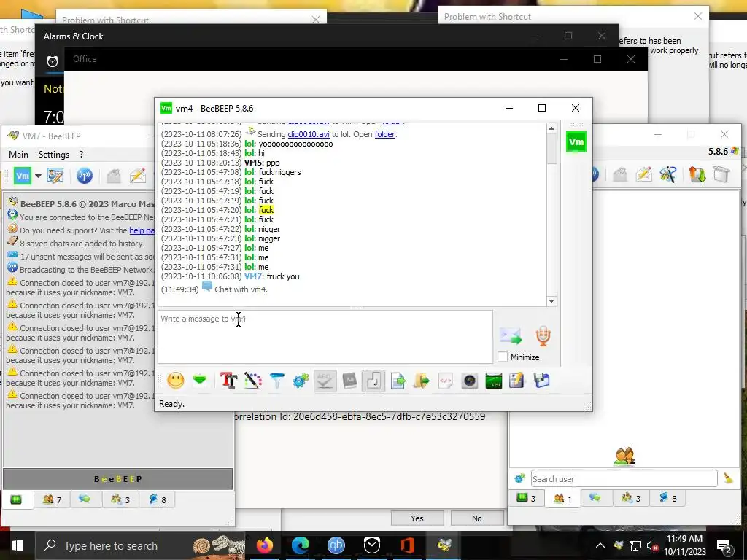Select the groups tab showing 3 in VM7 window

[120, 499]
